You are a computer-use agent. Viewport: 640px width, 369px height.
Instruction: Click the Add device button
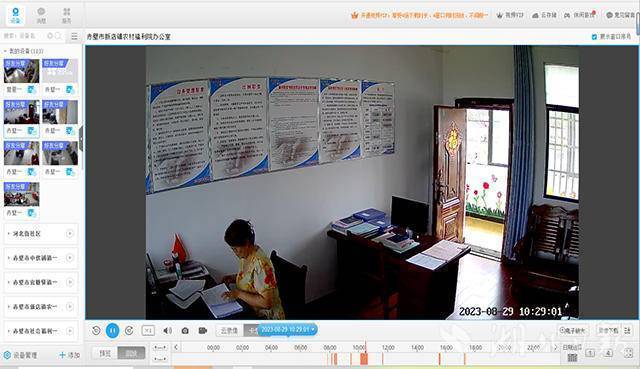coord(69,355)
